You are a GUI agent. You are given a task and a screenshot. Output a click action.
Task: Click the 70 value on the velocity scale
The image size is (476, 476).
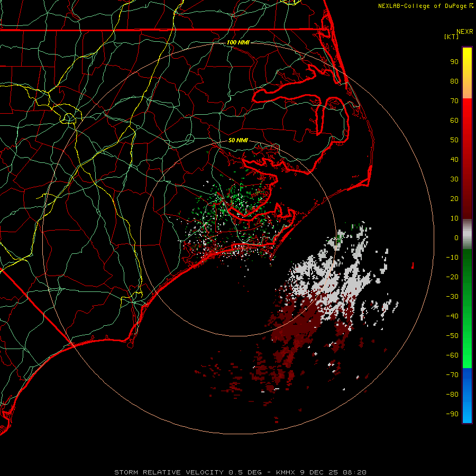coord(454,101)
